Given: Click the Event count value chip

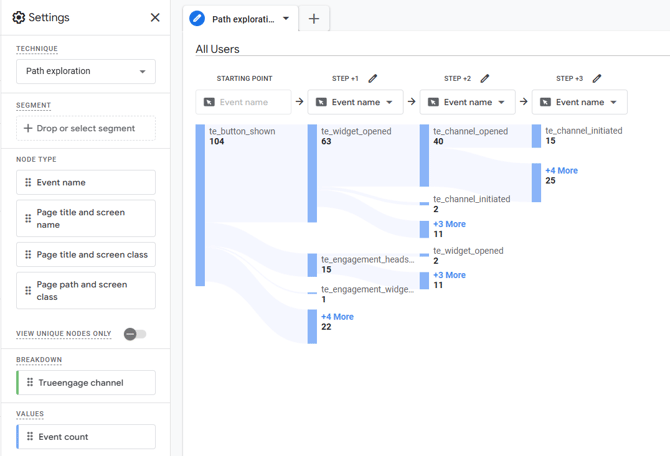Looking at the screenshot, I should 86,436.
